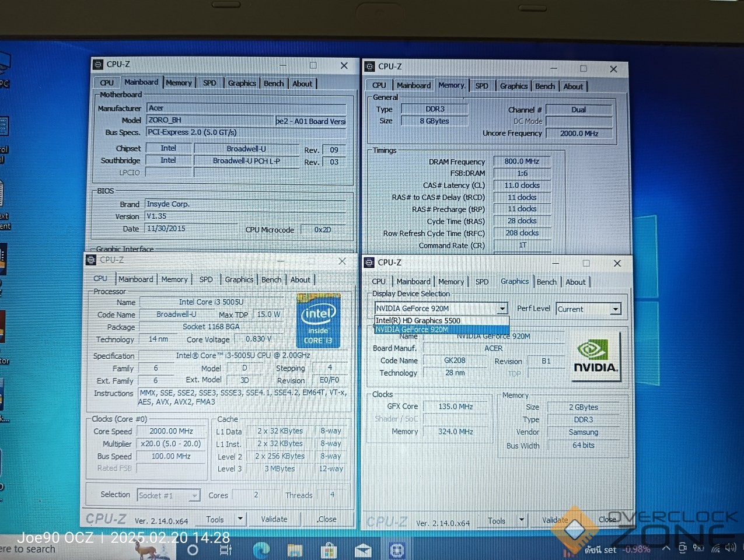Viewport: 744px width, 560px height.
Task: Select the SPD tab in the memory timings window
Action: pyautogui.click(x=482, y=86)
